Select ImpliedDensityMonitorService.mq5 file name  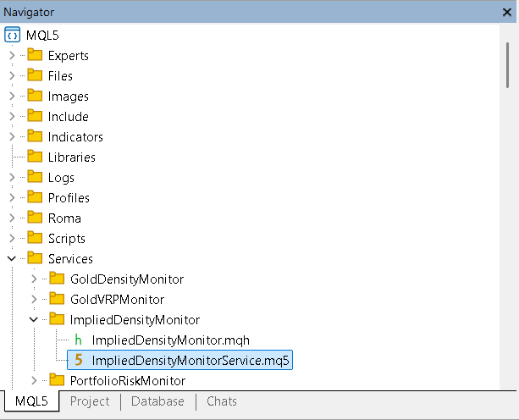pyautogui.click(x=190, y=361)
